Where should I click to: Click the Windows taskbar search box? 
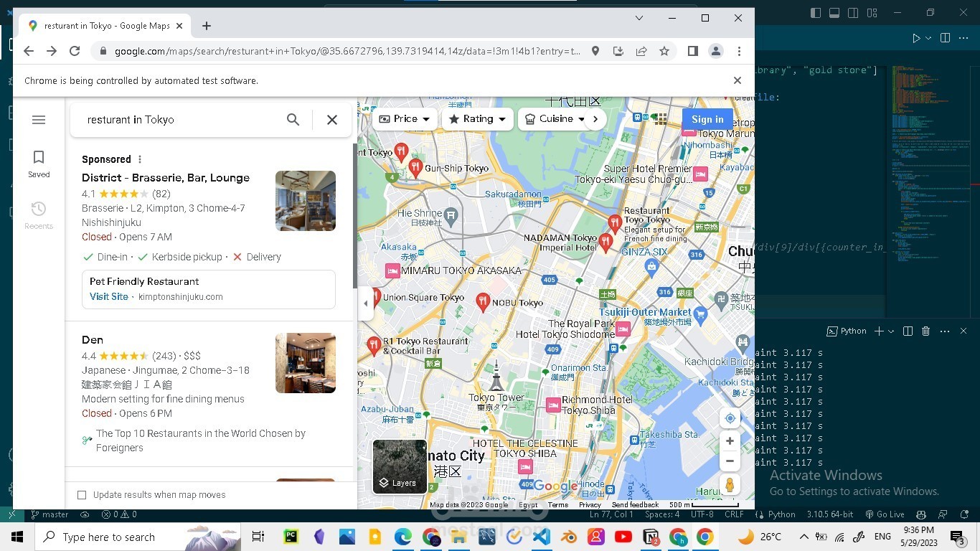point(136,537)
